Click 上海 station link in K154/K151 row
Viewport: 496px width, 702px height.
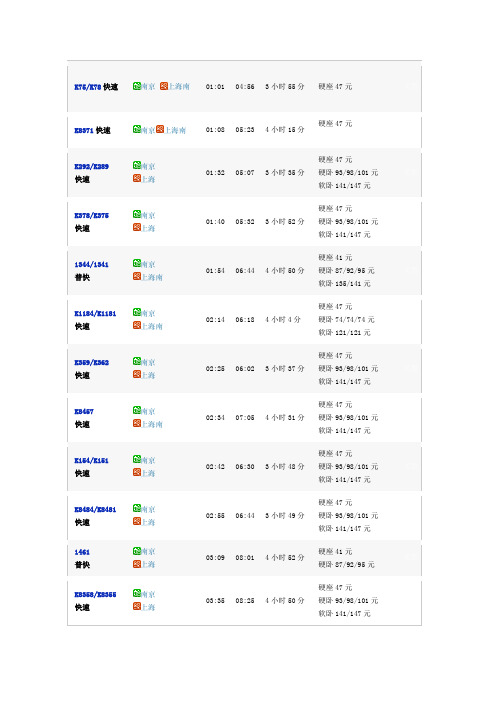(148, 473)
